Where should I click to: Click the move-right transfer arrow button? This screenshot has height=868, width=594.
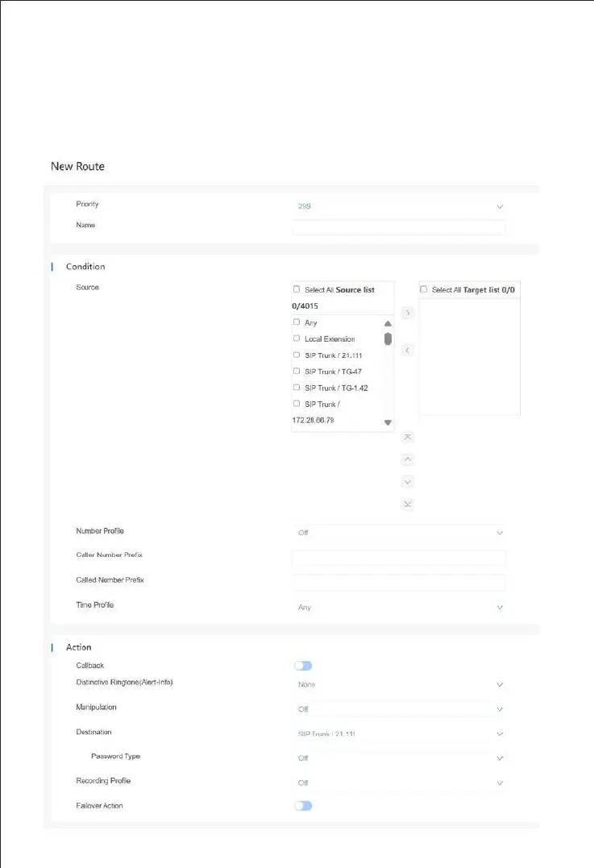(408, 312)
